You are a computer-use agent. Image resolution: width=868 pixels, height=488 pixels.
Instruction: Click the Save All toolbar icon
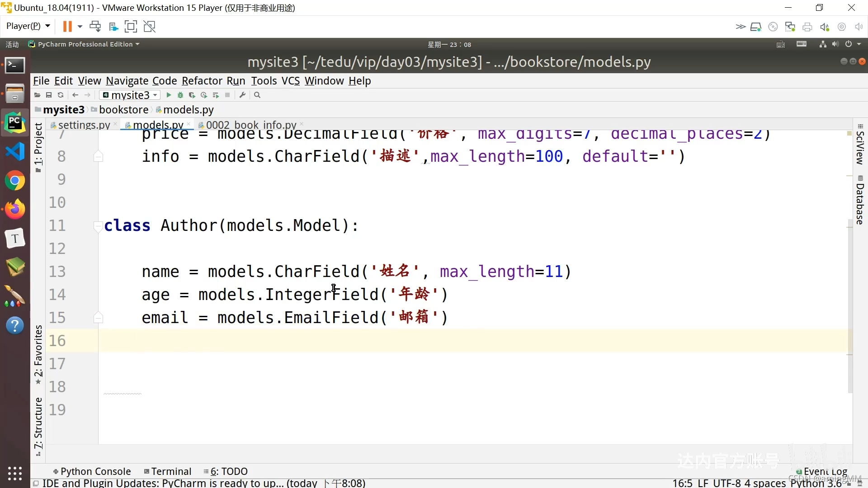coord(49,95)
